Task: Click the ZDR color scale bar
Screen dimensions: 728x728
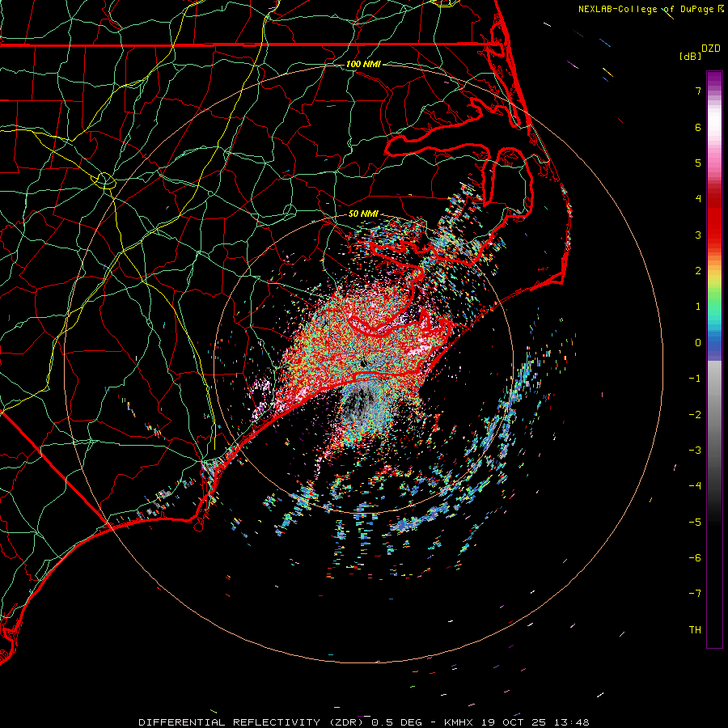Action: pos(714,359)
